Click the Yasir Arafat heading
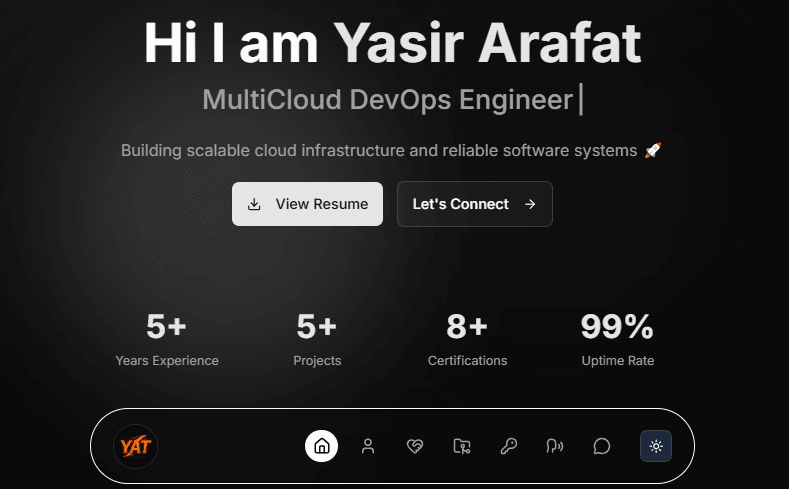Image resolution: width=789 pixels, height=489 pixels. (393, 44)
